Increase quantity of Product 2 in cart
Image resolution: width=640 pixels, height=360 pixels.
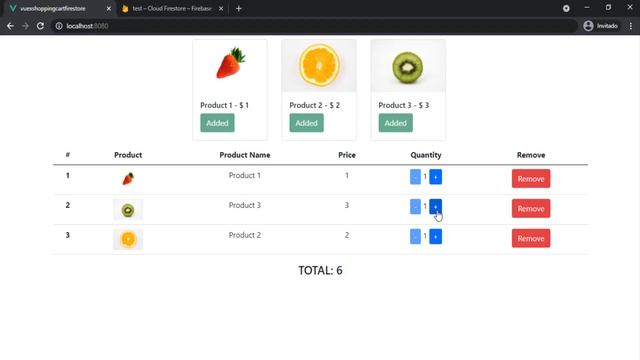pos(436,236)
